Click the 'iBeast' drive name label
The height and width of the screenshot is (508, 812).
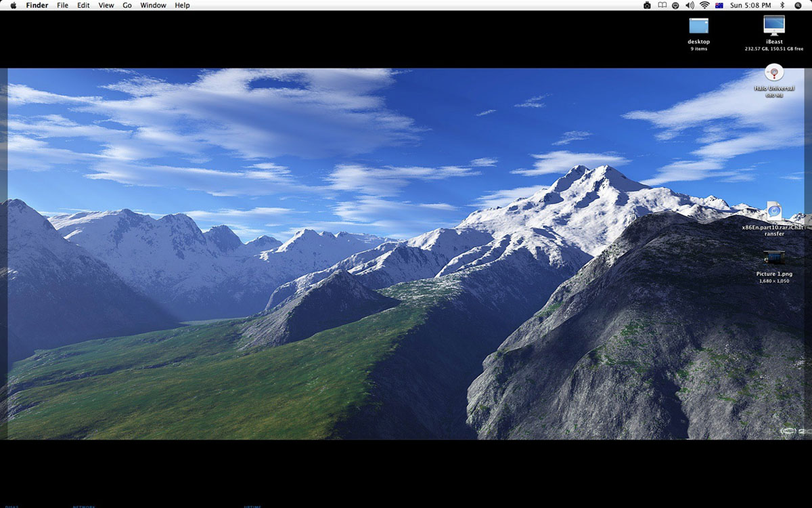click(774, 42)
